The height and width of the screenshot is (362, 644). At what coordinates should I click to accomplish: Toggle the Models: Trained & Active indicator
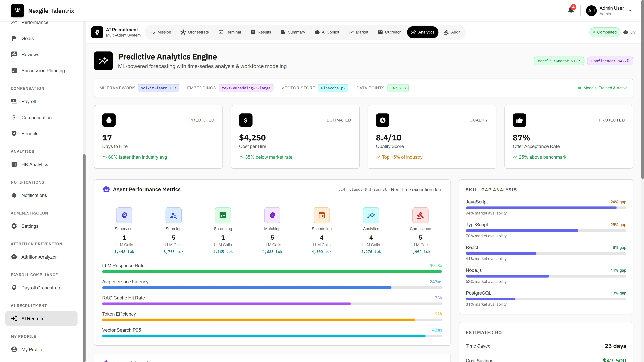click(x=603, y=88)
